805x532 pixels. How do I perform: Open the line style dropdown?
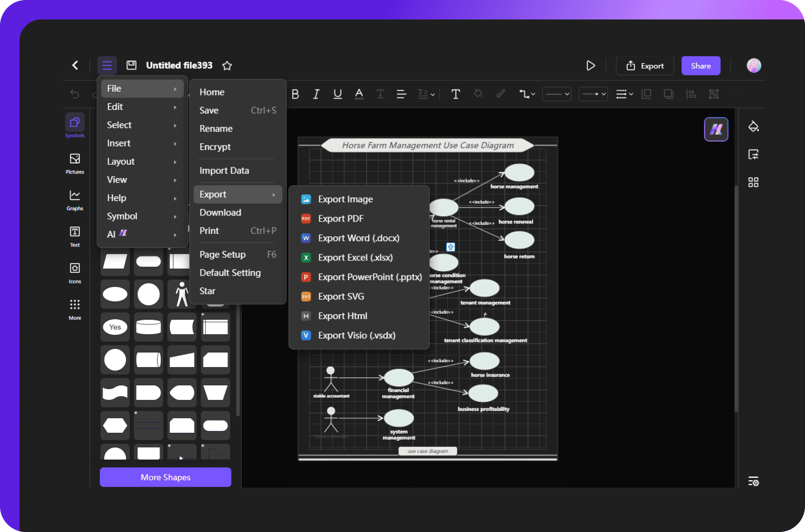pyautogui.click(x=557, y=94)
